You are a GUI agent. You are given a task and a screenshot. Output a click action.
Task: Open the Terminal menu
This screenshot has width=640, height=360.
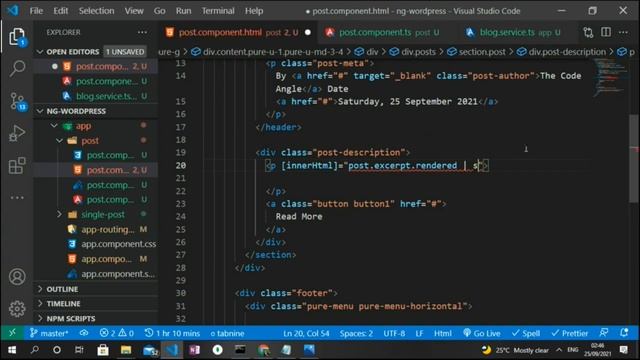(218, 11)
